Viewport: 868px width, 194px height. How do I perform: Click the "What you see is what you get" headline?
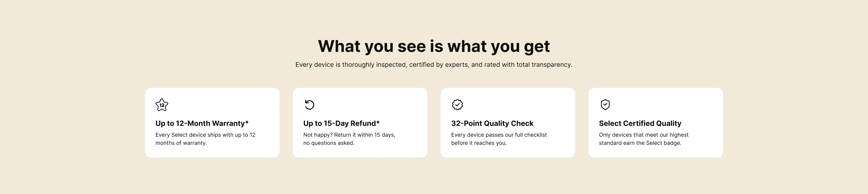coord(434,46)
